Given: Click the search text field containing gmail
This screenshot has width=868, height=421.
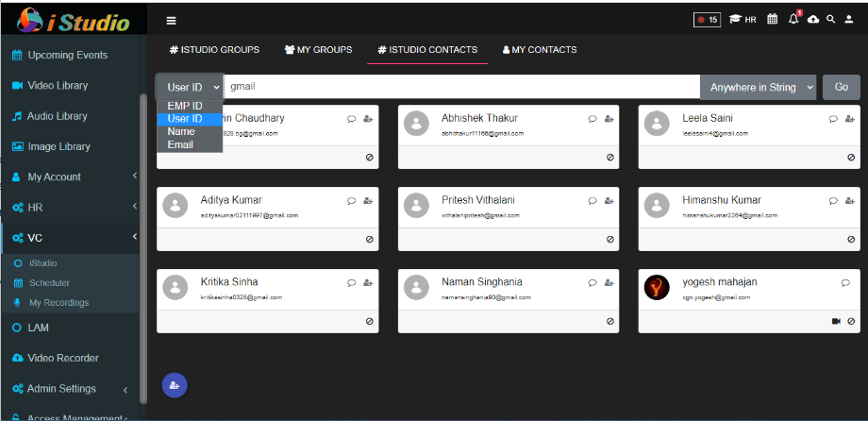Looking at the screenshot, I should pos(462,87).
